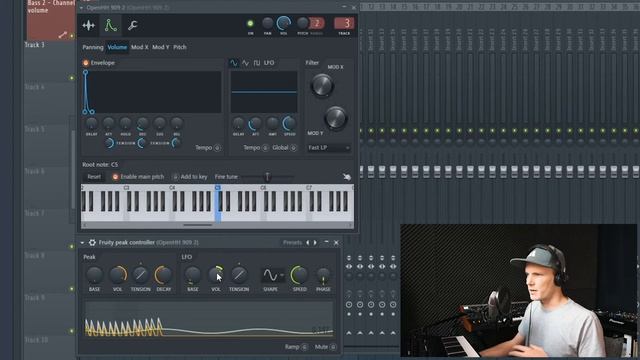Screen dimensions: 640x360
Task: Open the envelope/instrument settings tab icon
Action: click(x=110, y=25)
